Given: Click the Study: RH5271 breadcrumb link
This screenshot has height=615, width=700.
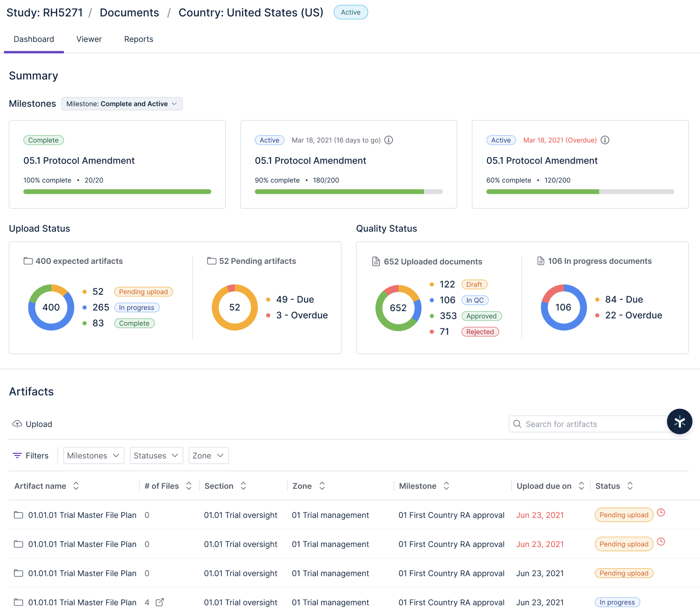Looking at the screenshot, I should [44, 13].
